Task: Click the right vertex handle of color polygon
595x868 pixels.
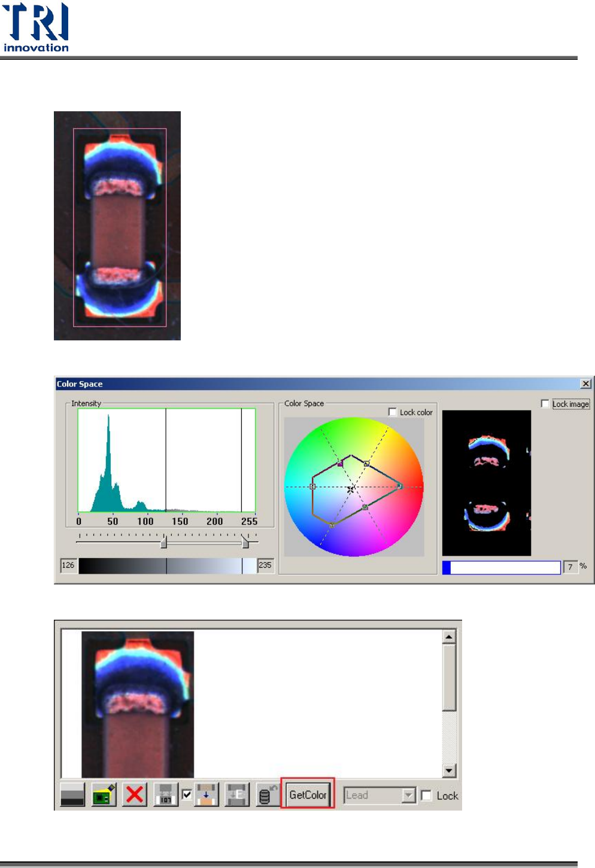Action: [400, 486]
